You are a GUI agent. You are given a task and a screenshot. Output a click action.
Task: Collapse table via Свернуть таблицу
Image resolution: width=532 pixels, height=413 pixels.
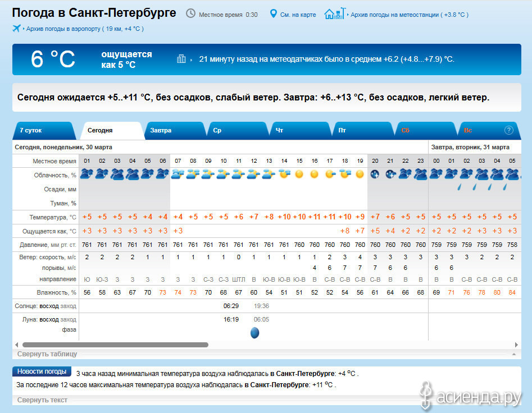47,354
